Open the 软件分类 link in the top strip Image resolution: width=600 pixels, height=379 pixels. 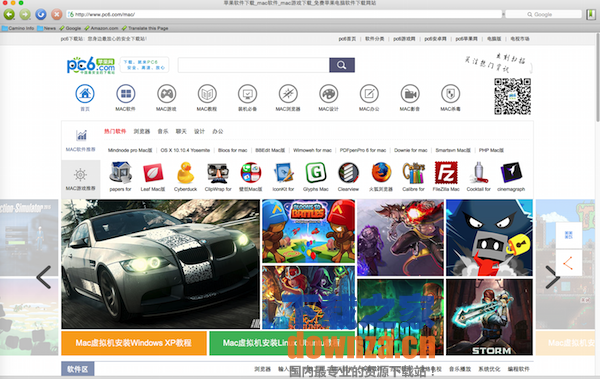coord(374,39)
